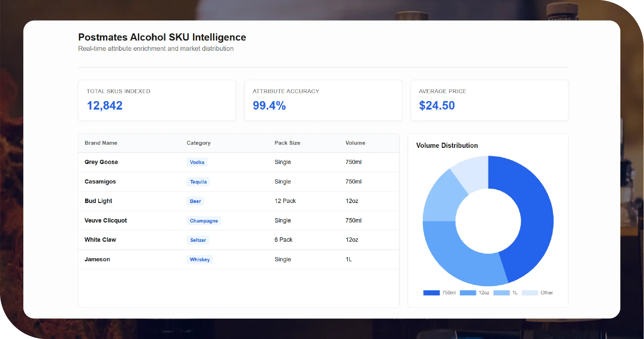
Task: Select the Beer category badge
Action: [x=195, y=201]
